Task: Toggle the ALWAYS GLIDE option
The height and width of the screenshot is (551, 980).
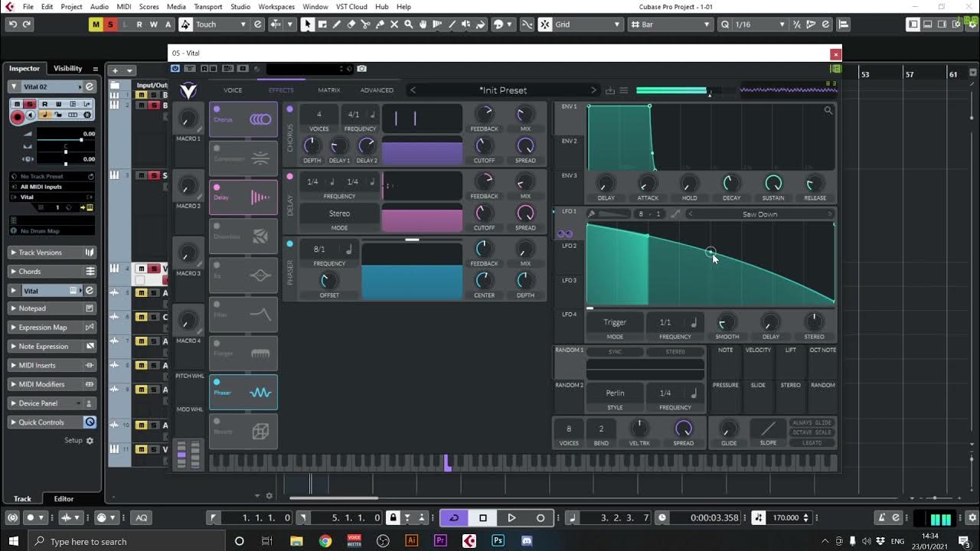Action: [812, 423]
